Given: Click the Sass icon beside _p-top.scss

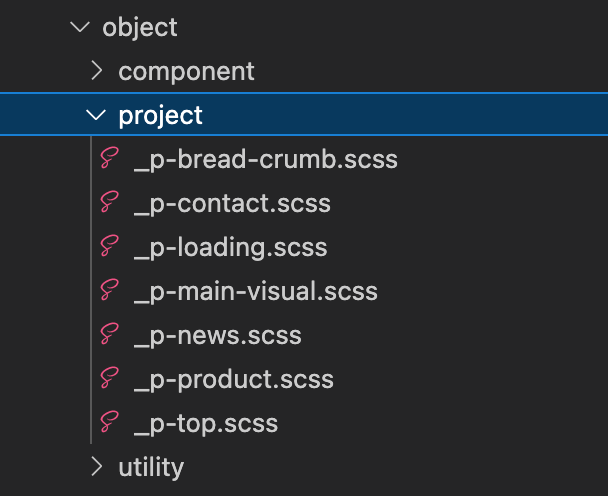Looking at the screenshot, I should (109, 423).
